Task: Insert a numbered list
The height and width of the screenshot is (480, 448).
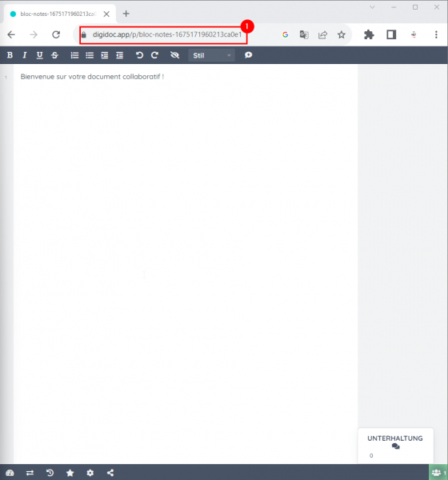Action: coord(74,55)
